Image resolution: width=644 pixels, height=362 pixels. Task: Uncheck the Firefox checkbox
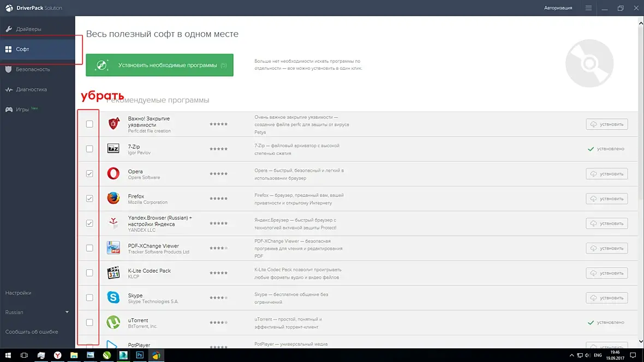tap(90, 198)
